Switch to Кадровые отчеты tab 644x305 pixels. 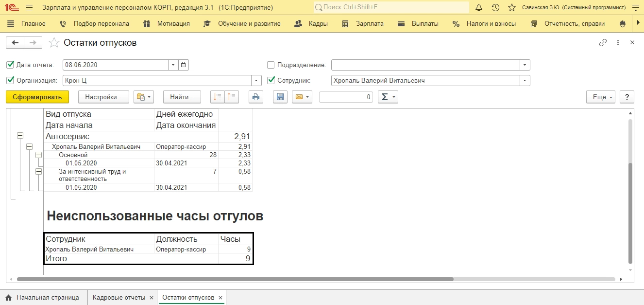(119, 298)
